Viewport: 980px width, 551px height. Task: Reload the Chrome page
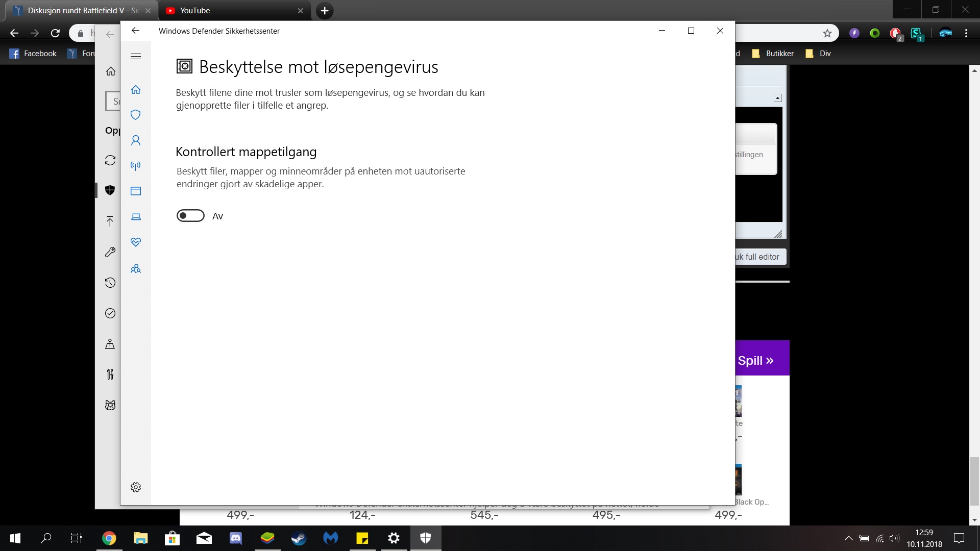[x=55, y=33]
